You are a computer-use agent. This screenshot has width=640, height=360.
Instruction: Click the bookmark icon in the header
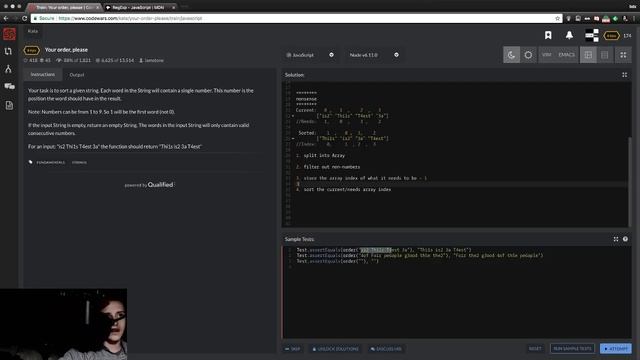pos(548,36)
